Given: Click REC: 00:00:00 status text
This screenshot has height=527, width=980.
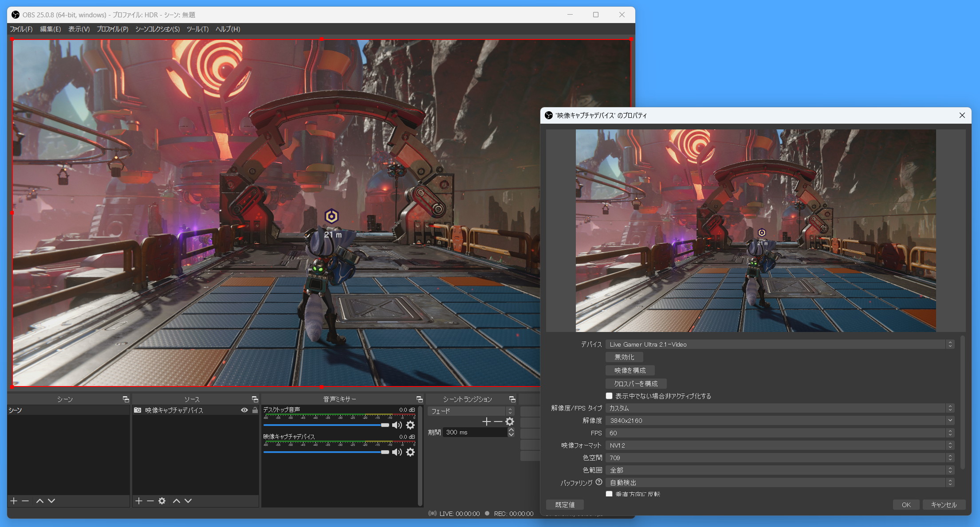Looking at the screenshot, I should point(514,514).
